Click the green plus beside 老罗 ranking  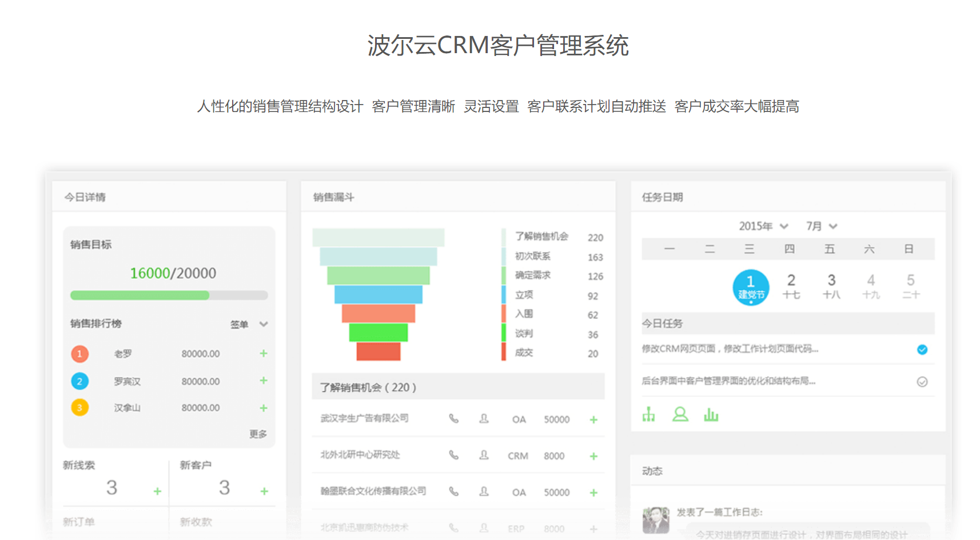[264, 354]
